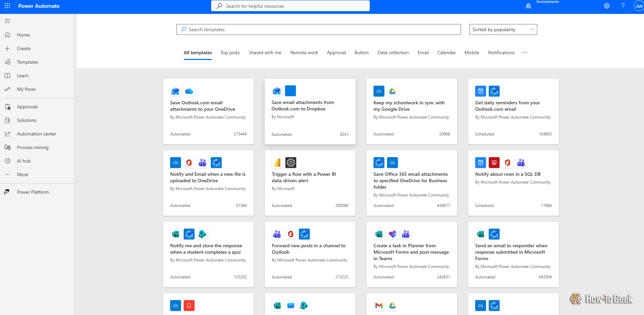Open Notify about rows in a SQL DB
This screenshot has width=644, height=315.
[514, 183]
